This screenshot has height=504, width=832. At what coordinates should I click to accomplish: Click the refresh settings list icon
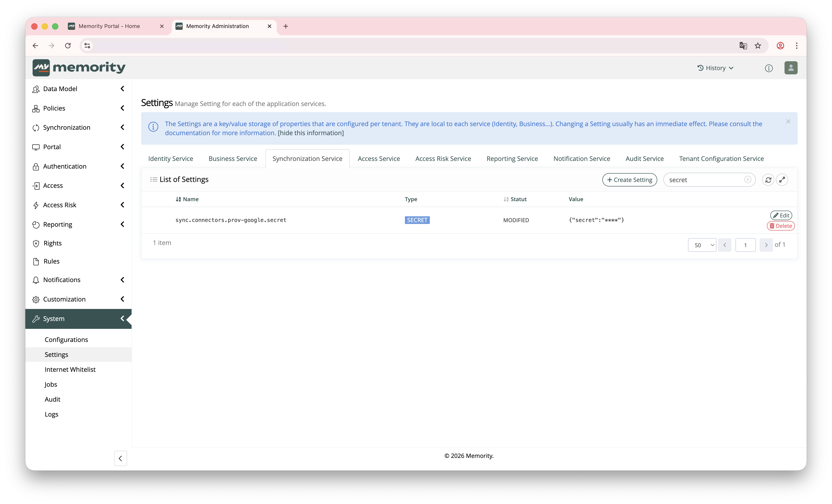pyautogui.click(x=768, y=180)
